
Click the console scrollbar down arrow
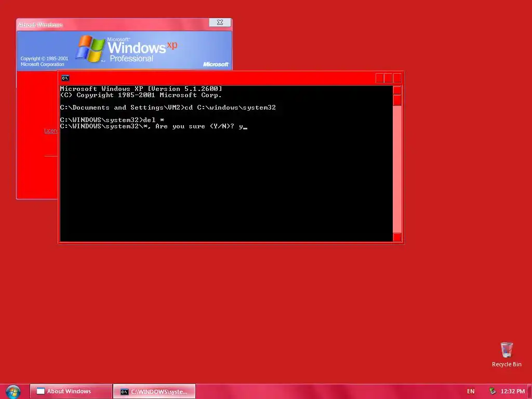397,237
